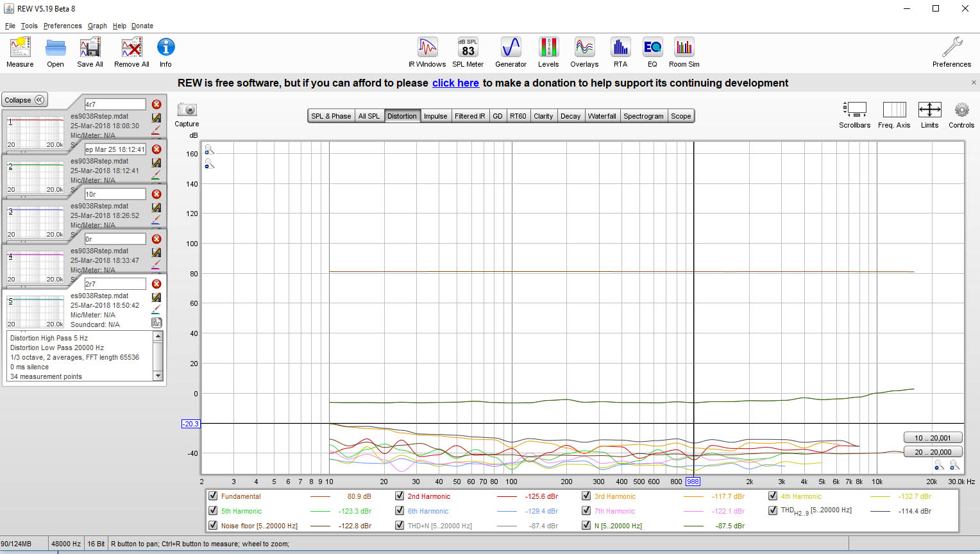Toggle the 5th Harmonic checkbox
This screenshot has width=980, height=554.
(213, 510)
